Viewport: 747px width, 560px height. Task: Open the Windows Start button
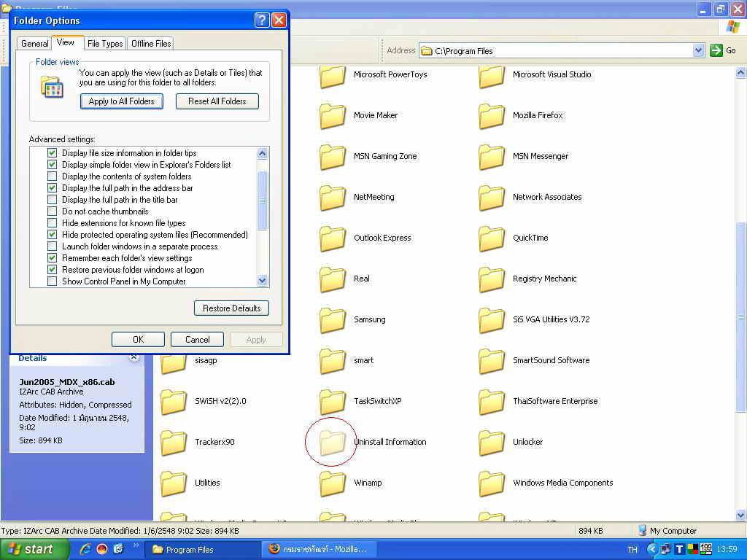pos(35,550)
